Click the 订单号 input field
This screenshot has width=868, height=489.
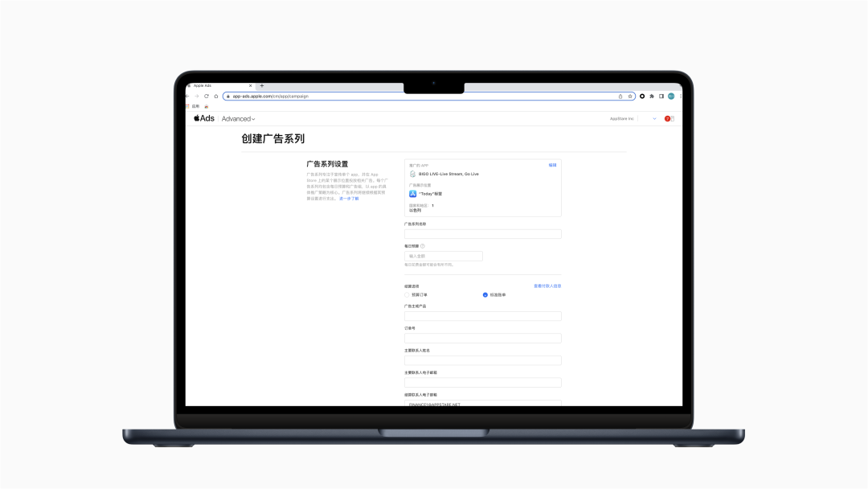tap(483, 339)
